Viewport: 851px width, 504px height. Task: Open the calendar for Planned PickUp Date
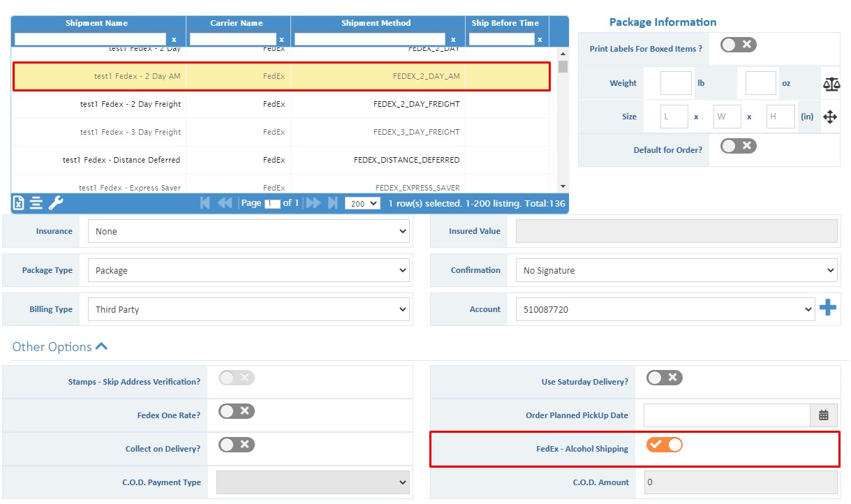pos(824,415)
